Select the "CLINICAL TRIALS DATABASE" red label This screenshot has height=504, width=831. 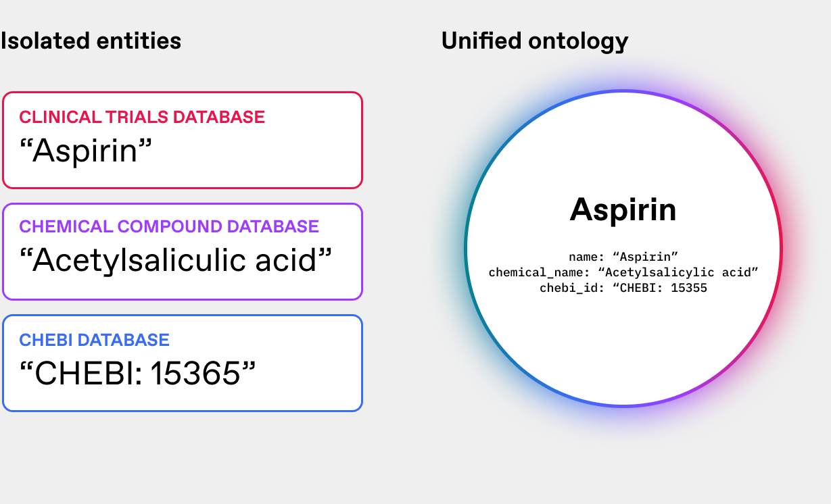tap(142, 117)
